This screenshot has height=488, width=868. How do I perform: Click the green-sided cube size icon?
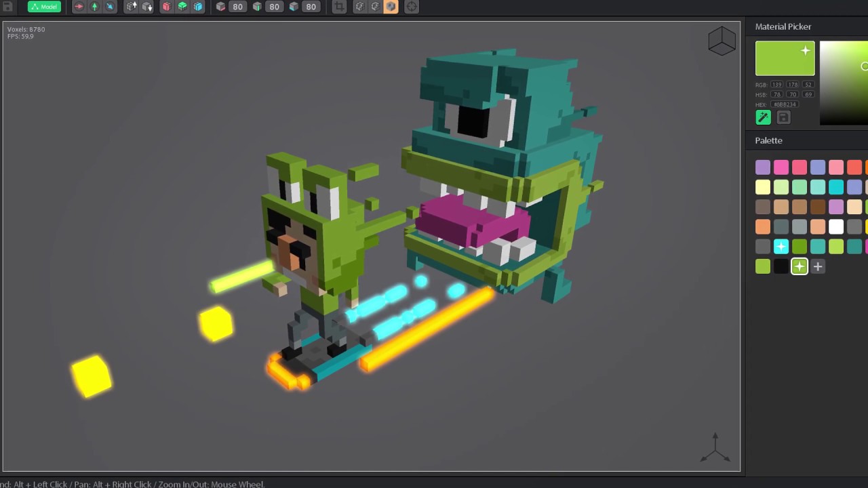coord(257,7)
